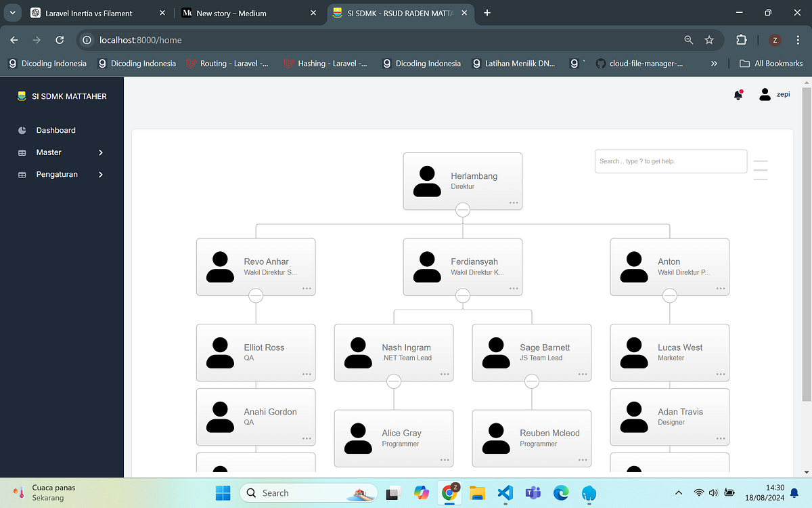Launch Microsoft Teams from the taskbar

point(533,492)
